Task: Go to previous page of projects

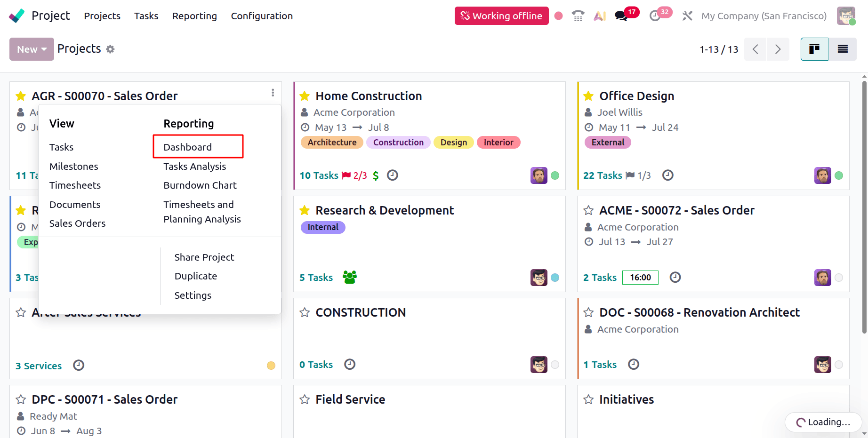Action: [x=755, y=49]
